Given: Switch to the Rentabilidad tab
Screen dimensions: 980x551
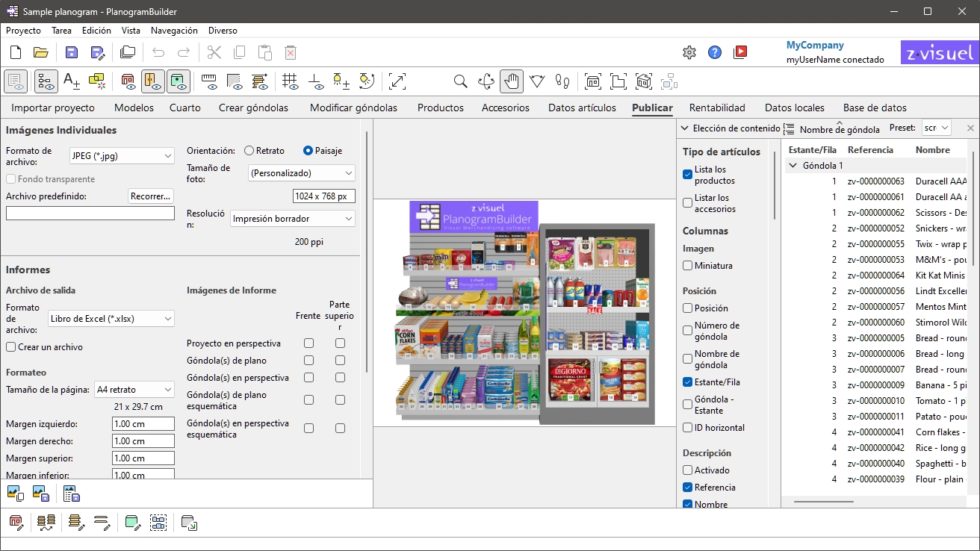Looking at the screenshot, I should [717, 108].
